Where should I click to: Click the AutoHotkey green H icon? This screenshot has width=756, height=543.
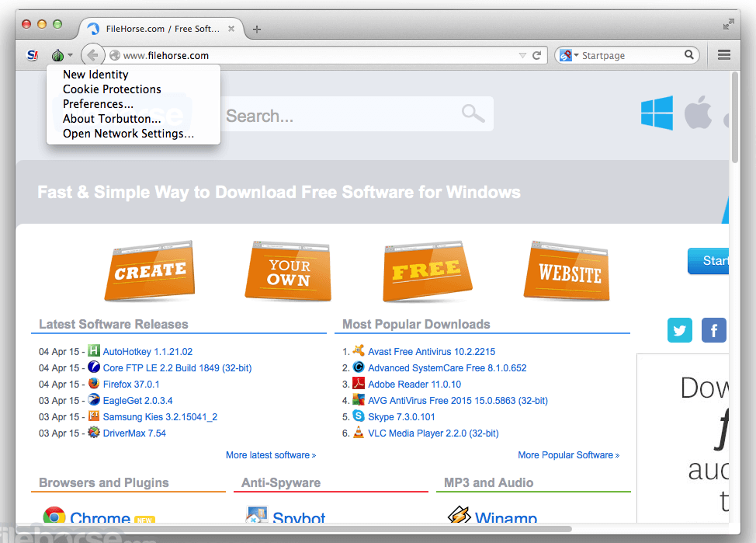click(x=94, y=350)
